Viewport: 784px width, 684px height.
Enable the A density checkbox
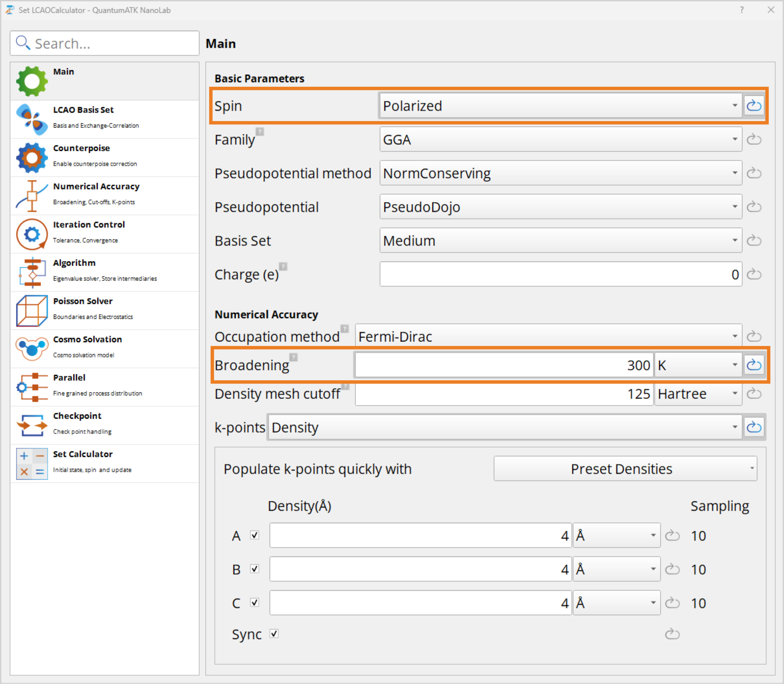coord(255,535)
